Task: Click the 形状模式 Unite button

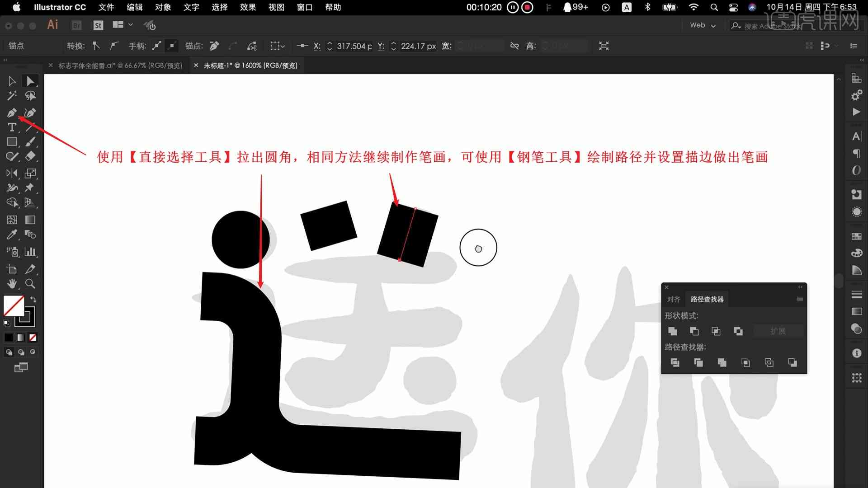Action: [672, 331]
